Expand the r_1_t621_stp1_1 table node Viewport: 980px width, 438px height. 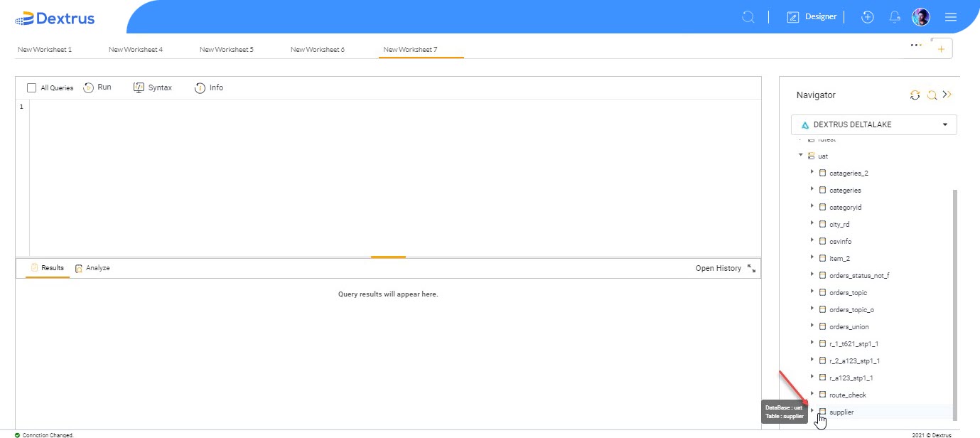click(812, 343)
